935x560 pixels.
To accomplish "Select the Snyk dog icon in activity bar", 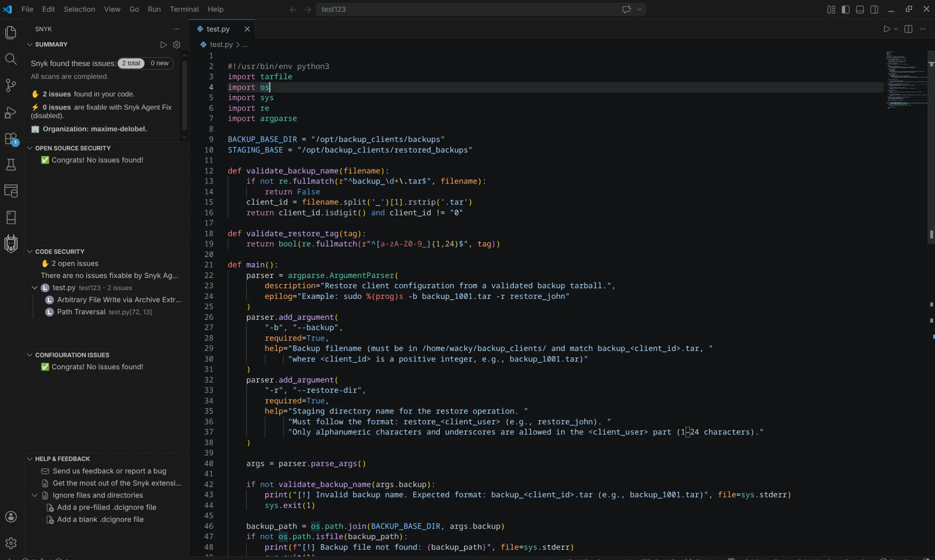I will [x=11, y=244].
